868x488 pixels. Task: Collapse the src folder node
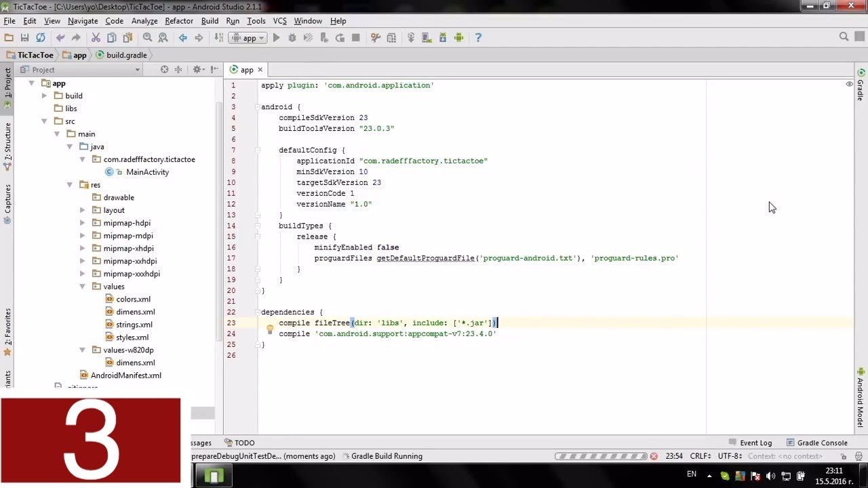pyautogui.click(x=44, y=121)
